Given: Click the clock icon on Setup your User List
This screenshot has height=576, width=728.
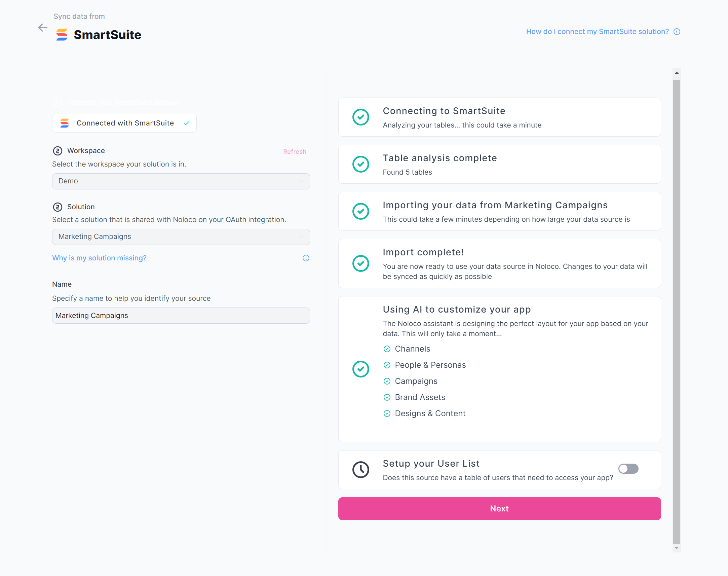Looking at the screenshot, I should pyautogui.click(x=360, y=469).
